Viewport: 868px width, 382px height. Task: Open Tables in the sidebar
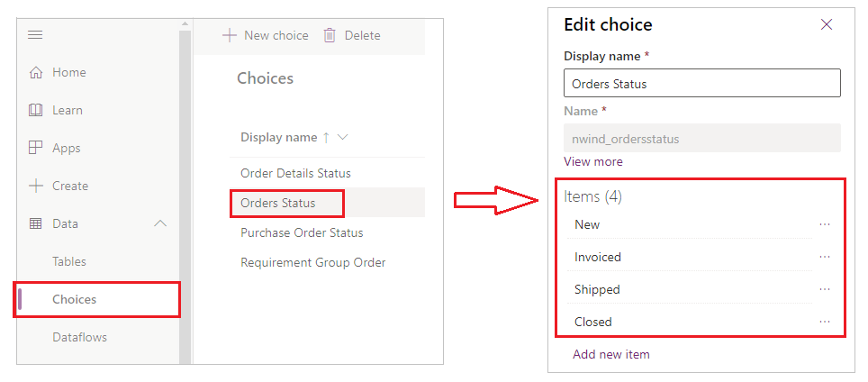69,262
